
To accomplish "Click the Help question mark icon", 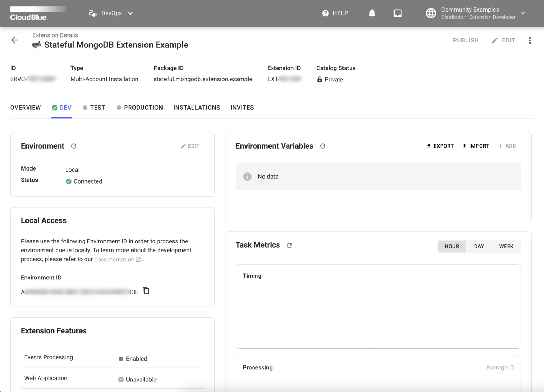I will [x=325, y=13].
